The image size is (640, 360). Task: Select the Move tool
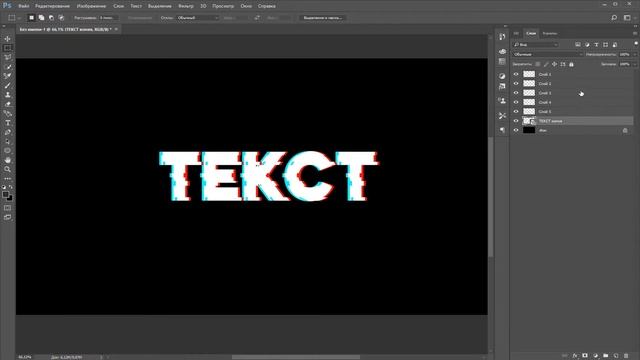[7, 39]
